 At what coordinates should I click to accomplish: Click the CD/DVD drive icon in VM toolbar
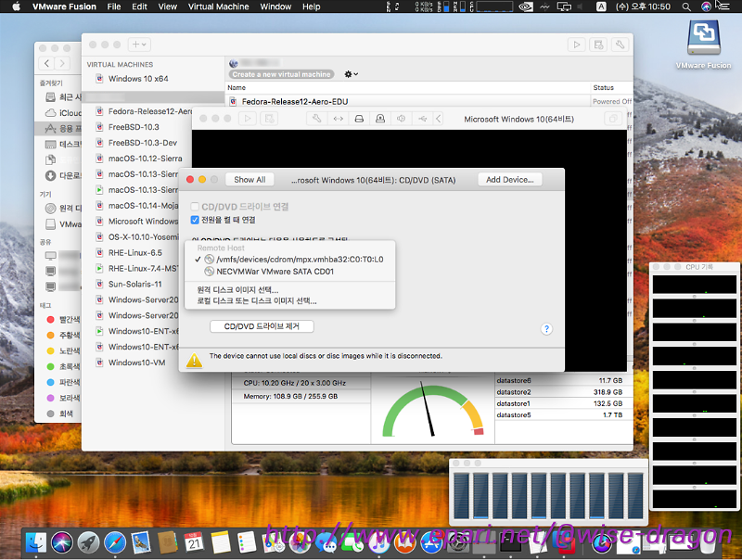(380, 119)
